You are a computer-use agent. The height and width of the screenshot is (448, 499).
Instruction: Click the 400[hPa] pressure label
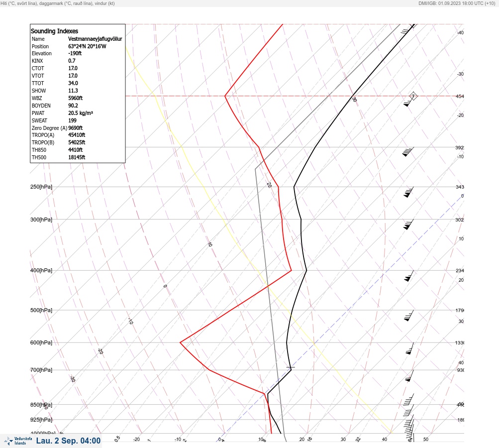[41, 270]
